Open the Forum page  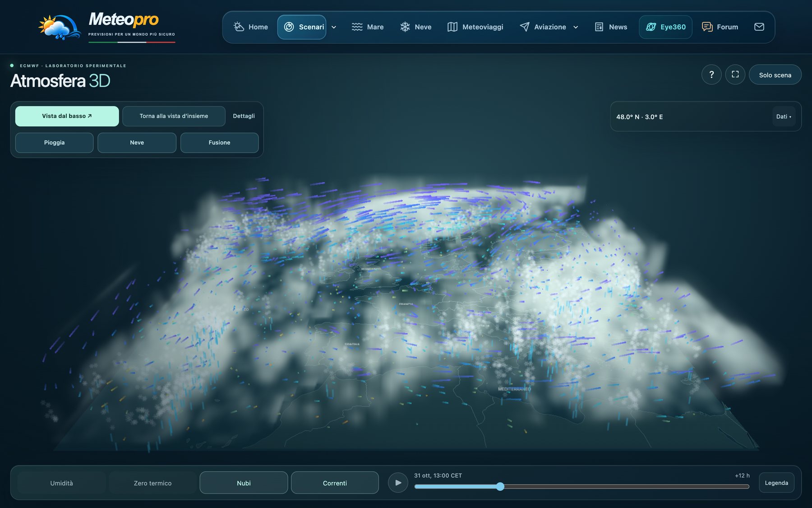point(720,27)
